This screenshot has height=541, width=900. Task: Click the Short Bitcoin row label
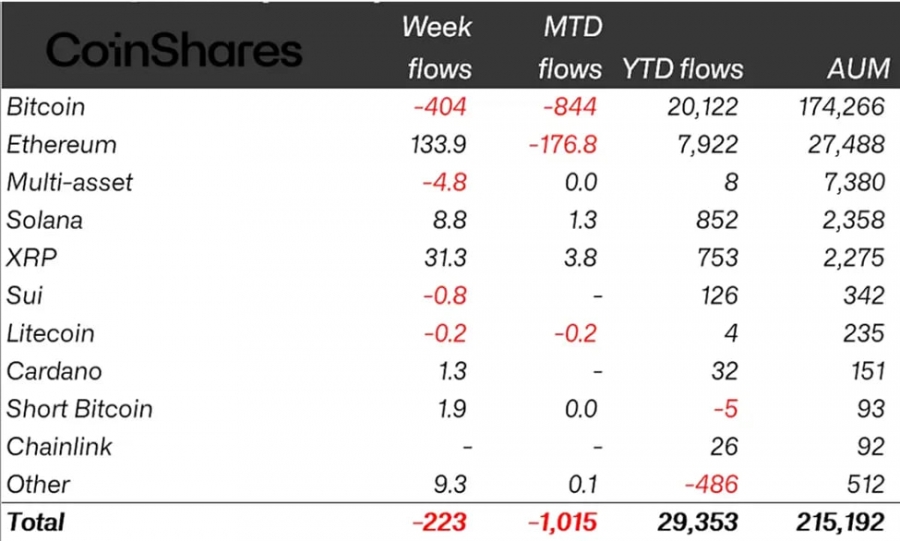coord(79,409)
